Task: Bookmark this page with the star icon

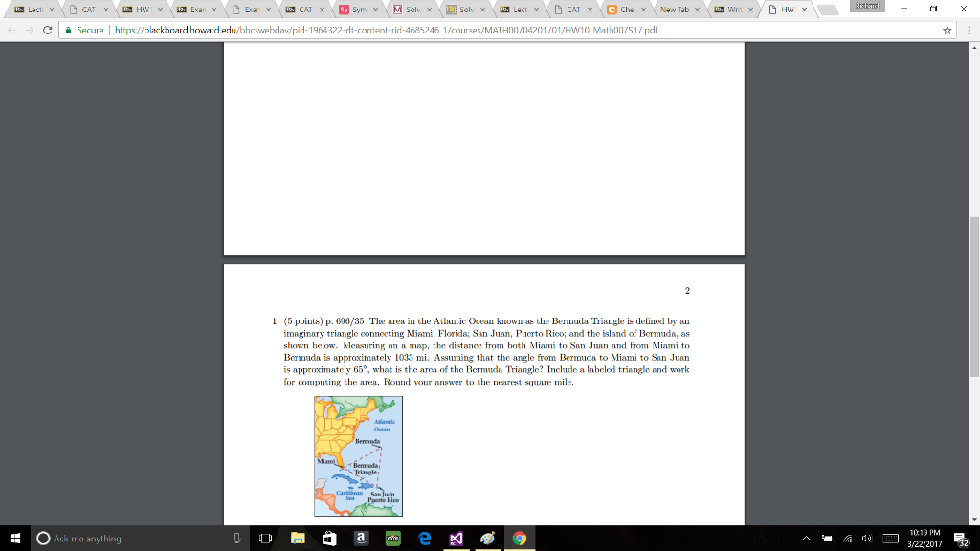Action: pyautogui.click(x=947, y=30)
